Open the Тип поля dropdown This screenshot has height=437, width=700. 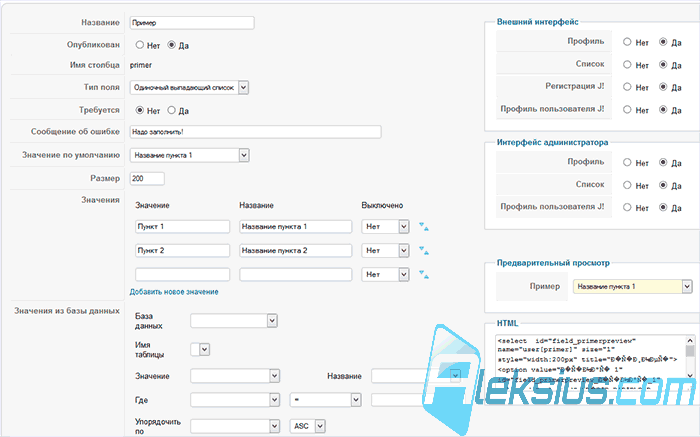(189, 87)
